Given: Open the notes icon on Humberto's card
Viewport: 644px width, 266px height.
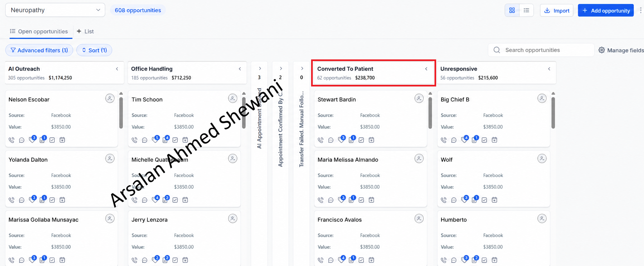Looking at the screenshot, I should (474, 260).
